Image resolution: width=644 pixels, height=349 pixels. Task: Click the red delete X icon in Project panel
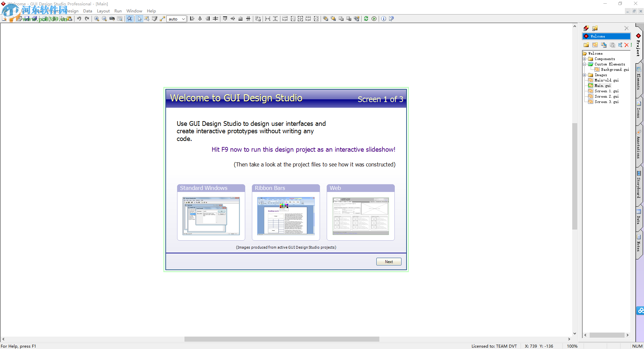point(627,45)
